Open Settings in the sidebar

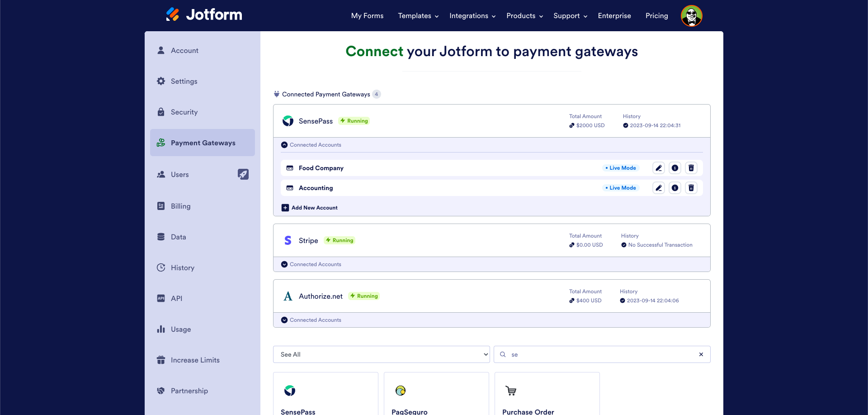(203, 81)
